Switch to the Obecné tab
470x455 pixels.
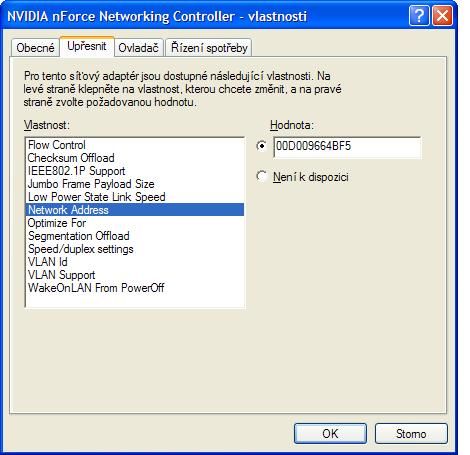point(35,48)
